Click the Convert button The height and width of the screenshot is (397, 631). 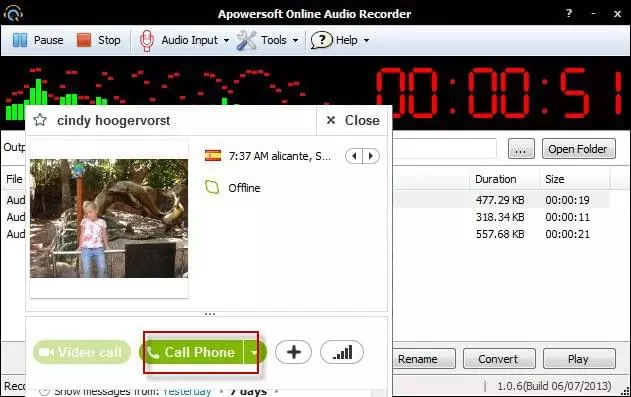pyautogui.click(x=499, y=358)
